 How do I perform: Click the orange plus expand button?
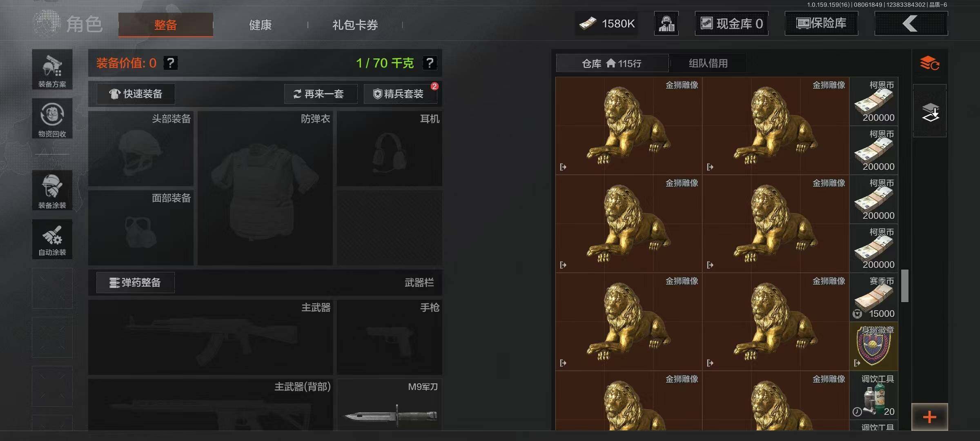pyautogui.click(x=929, y=417)
